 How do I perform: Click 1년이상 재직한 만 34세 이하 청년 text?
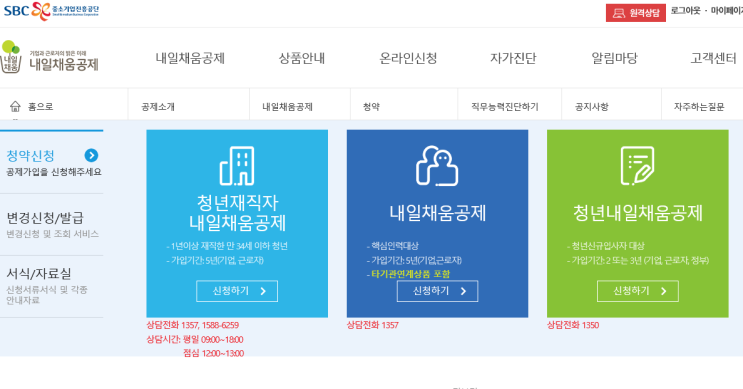pyautogui.click(x=229, y=246)
